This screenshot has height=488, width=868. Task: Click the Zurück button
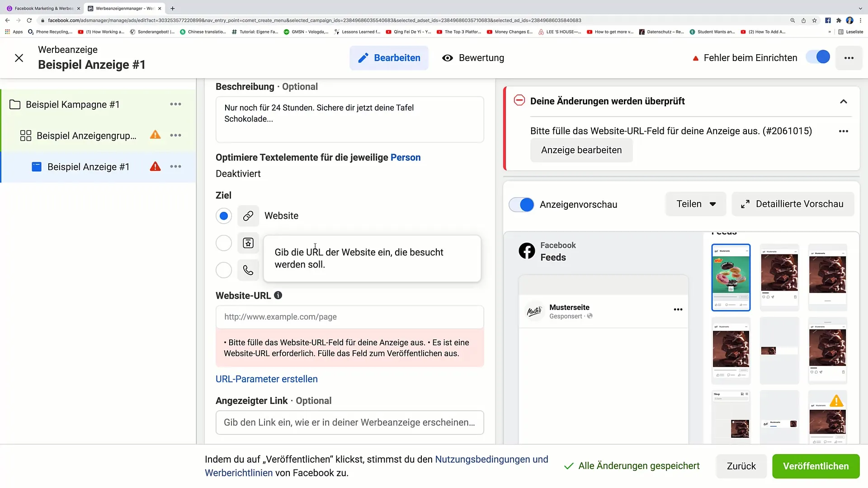[741, 466]
